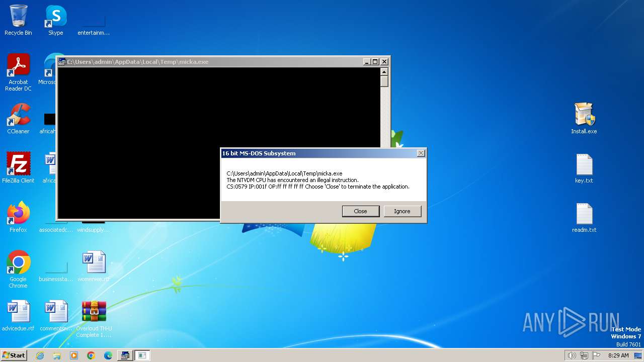644x362 pixels.
Task: Launch Firefox from the desktop
Action: (18, 217)
